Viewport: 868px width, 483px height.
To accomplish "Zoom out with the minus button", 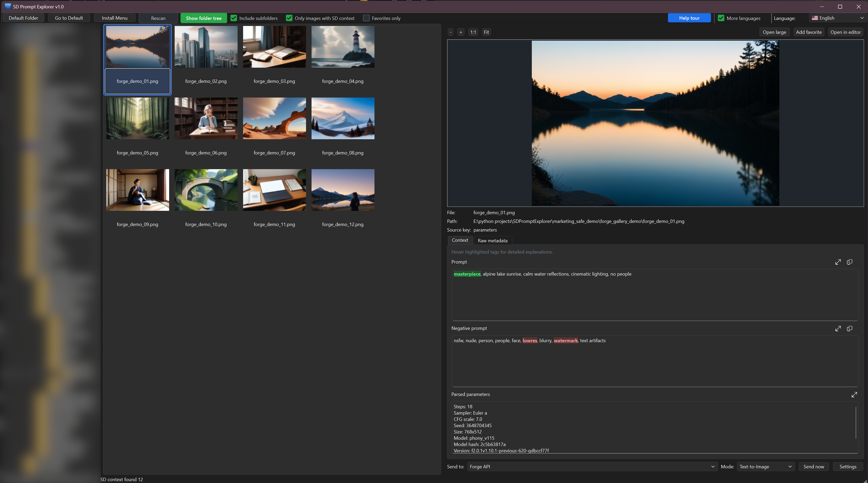I will 451,32.
